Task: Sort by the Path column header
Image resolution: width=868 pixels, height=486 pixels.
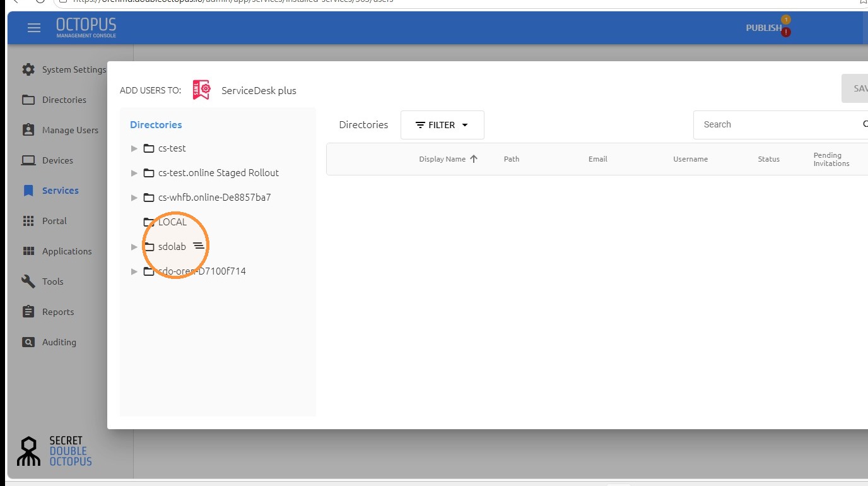Action: pyautogui.click(x=512, y=159)
